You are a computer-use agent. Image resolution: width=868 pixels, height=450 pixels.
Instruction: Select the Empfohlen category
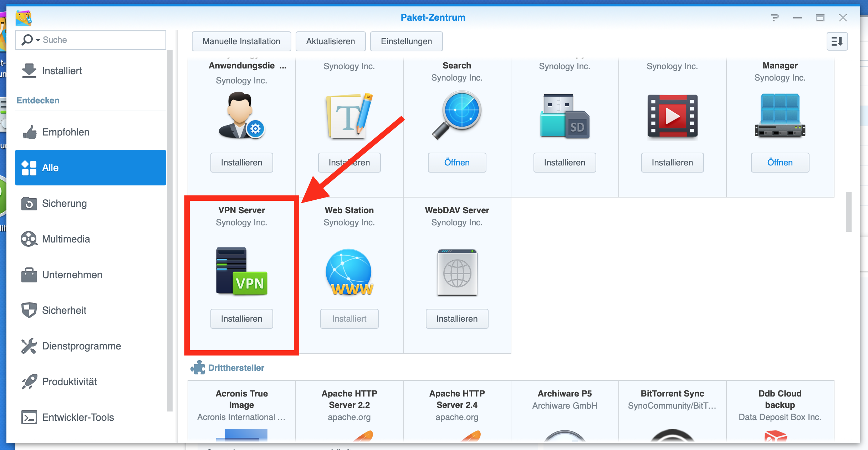tap(66, 132)
